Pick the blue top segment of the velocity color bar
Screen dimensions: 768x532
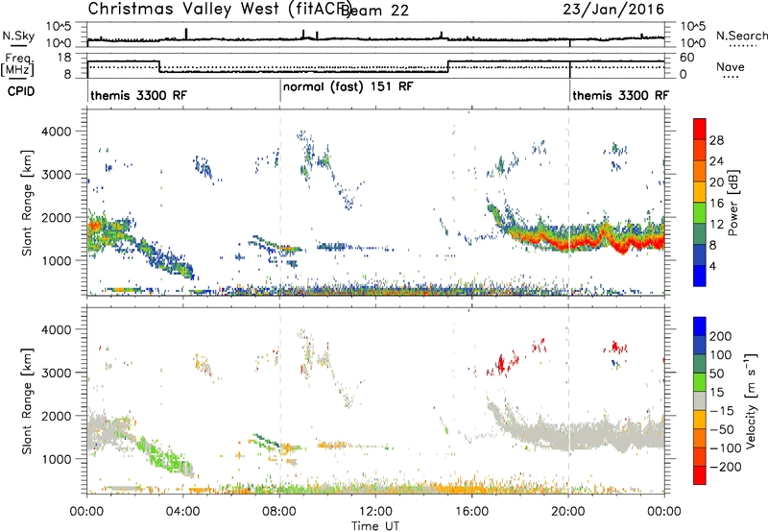[x=700, y=326]
